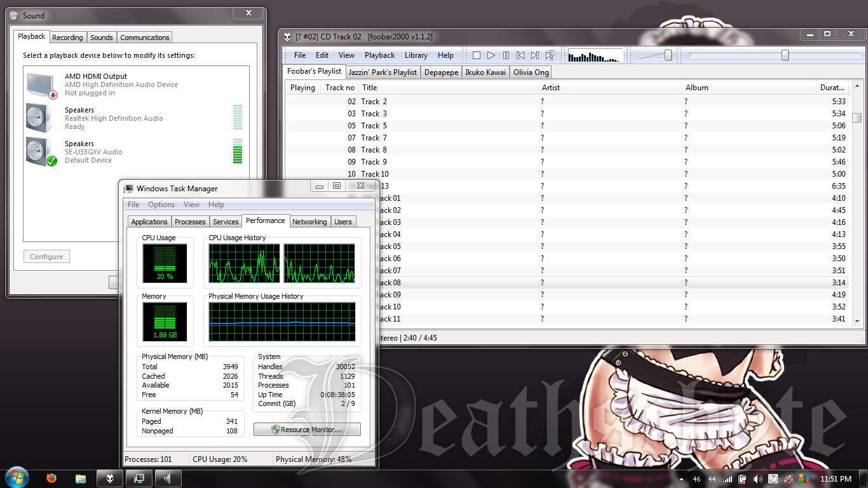The height and width of the screenshot is (488, 868).
Task: Open the taskbar clock showing 11:51 PM
Action: [836, 479]
